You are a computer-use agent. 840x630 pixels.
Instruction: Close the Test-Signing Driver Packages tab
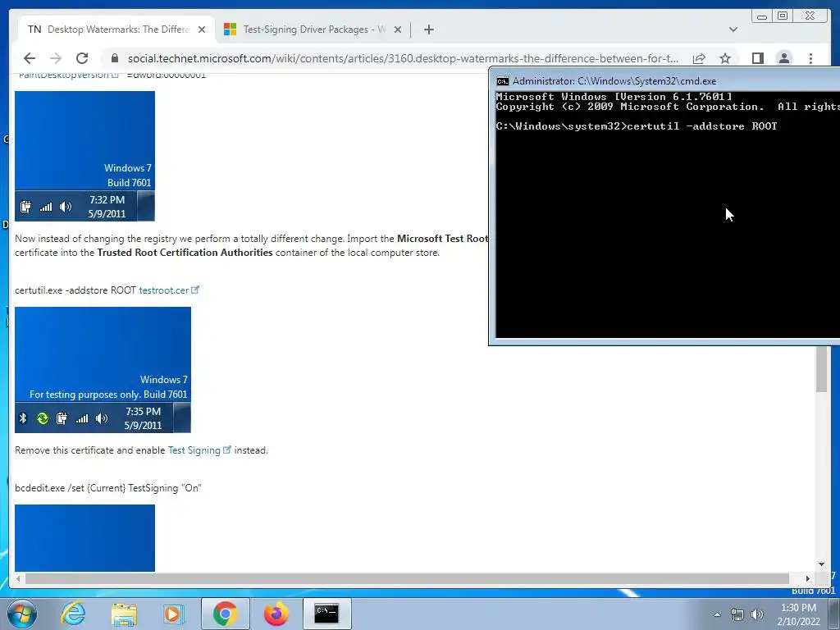click(x=398, y=30)
